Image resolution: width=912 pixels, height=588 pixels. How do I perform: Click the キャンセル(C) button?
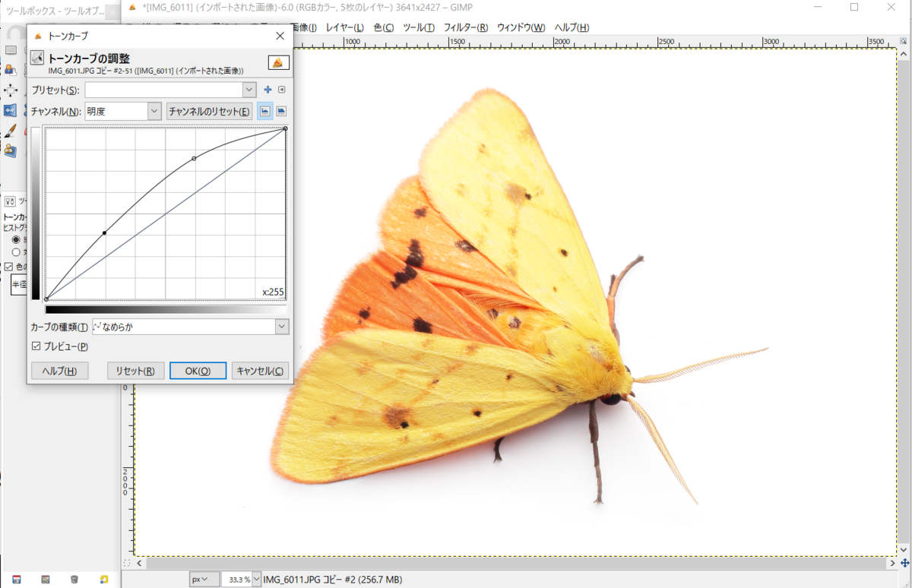pos(261,371)
